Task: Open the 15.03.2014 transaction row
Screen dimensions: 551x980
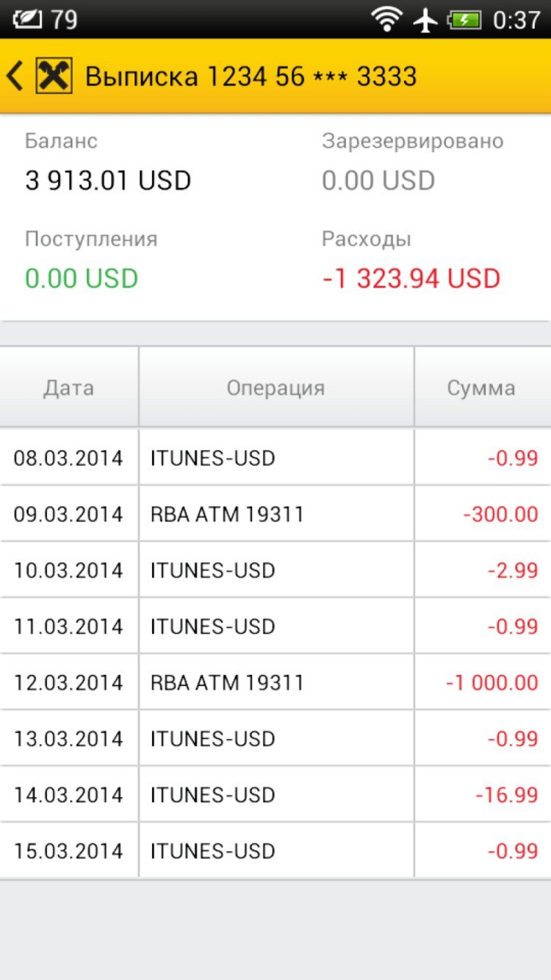Action: pos(275,851)
